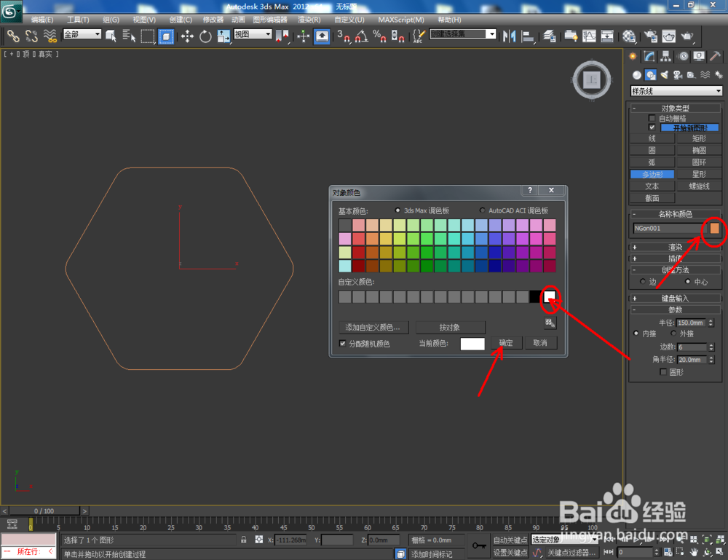Expand the 插值 rollout
The height and width of the screenshot is (560, 728).
675,259
